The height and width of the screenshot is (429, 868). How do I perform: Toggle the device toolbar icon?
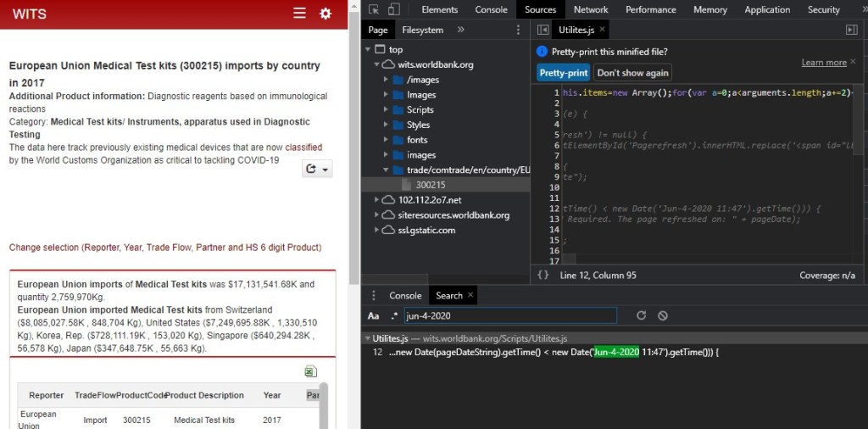(394, 9)
